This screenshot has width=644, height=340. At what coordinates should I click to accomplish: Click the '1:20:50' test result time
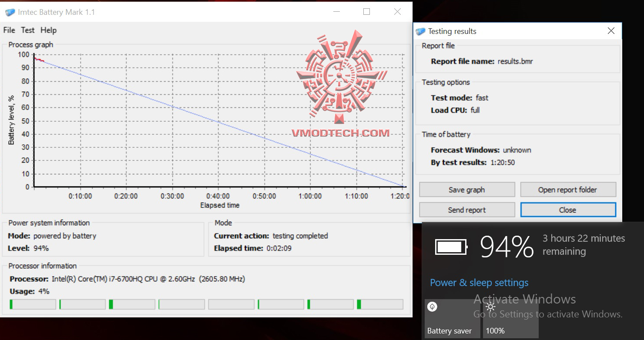(503, 162)
